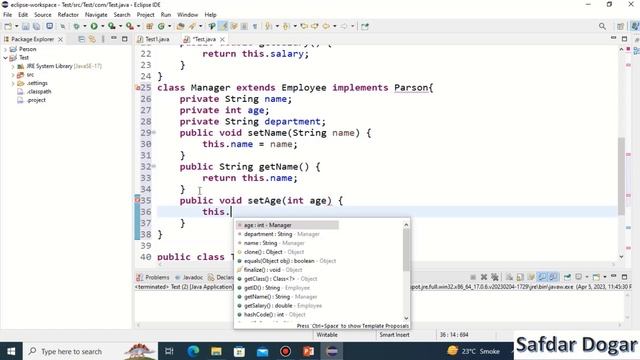640x360 pixels.
Task: Close the Package Explorer view tab
Action: pyautogui.click(x=60, y=39)
